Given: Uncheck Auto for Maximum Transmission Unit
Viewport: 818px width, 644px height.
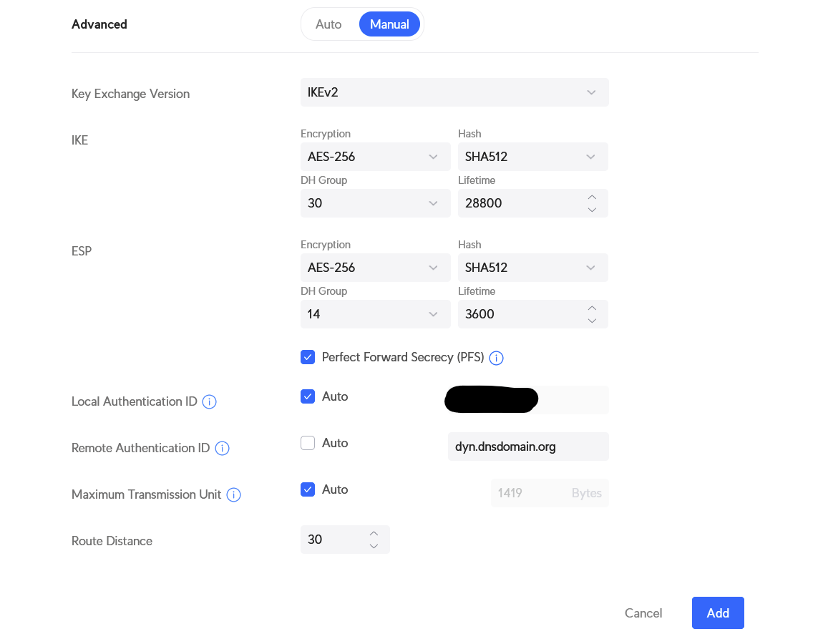Looking at the screenshot, I should [308, 489].
